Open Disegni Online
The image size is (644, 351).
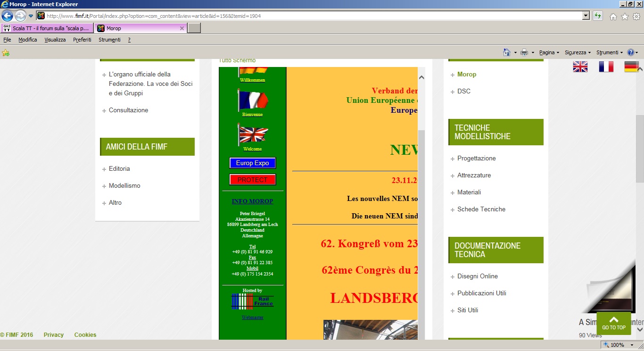point(478,276)
